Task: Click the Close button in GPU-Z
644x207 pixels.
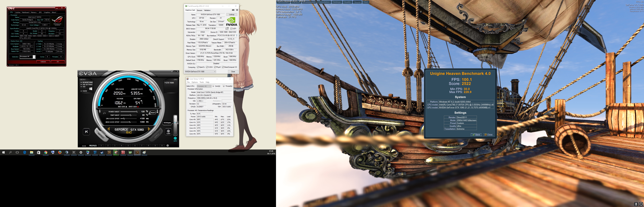Action: click(233, 71)
